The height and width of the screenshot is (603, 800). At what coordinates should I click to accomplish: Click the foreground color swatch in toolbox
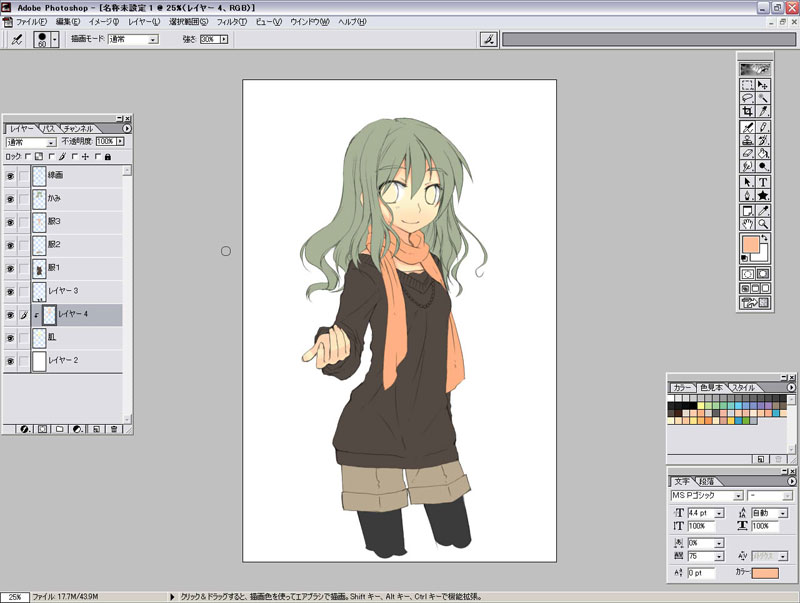click(751, 245)
